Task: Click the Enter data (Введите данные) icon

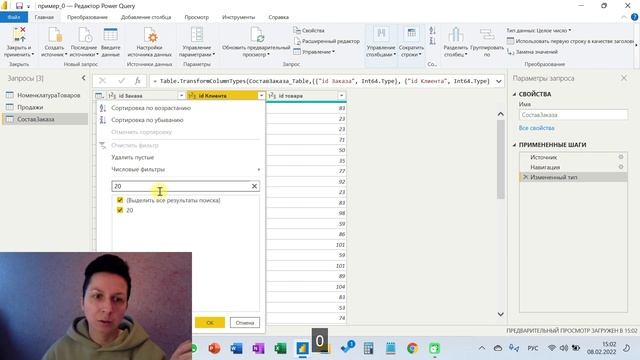Action: pos(111,35)
